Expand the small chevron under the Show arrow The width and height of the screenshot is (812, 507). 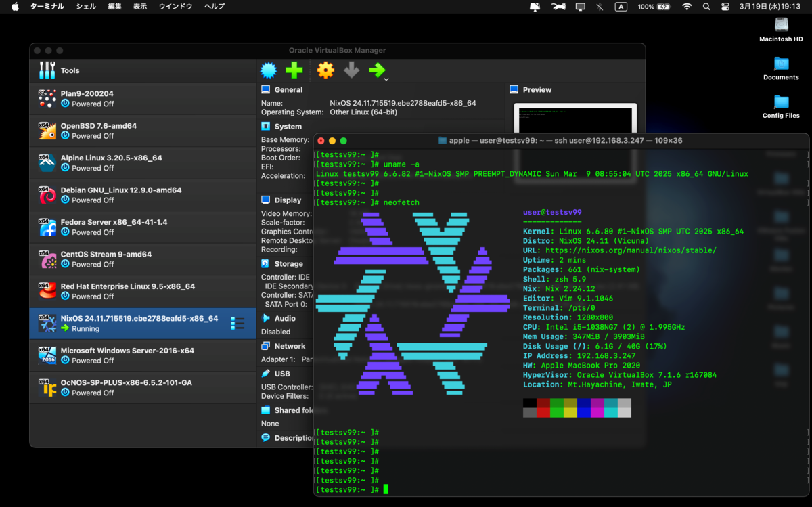coord(386,80)
